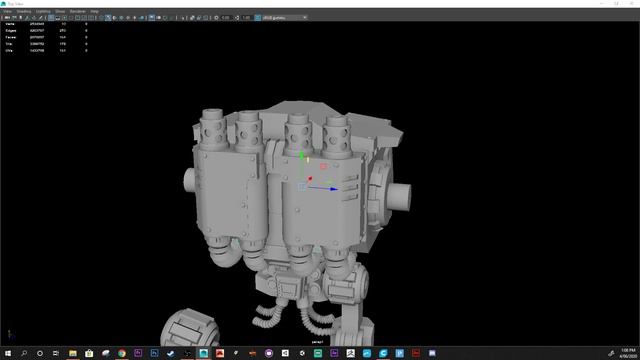Toggle the Safe Action overlay
The height and width of the screenshot is (360, 640).
coord(84,18)
